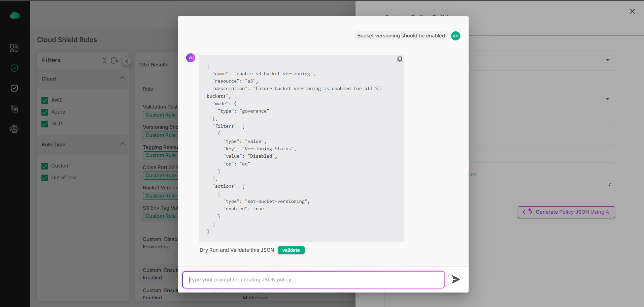Uncheck the AWS cloud filter

[x=45, y=100]
